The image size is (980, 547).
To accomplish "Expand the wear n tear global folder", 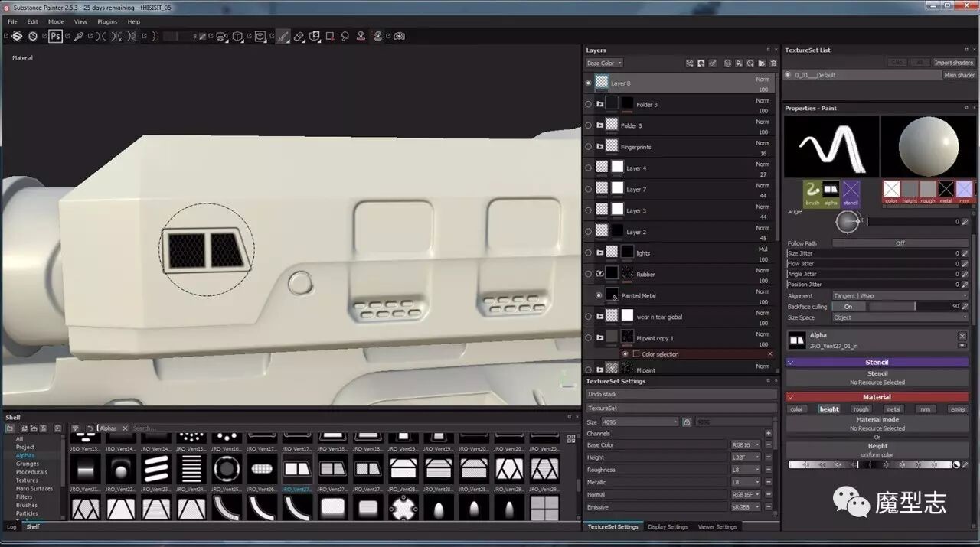I will coord(599,317).
